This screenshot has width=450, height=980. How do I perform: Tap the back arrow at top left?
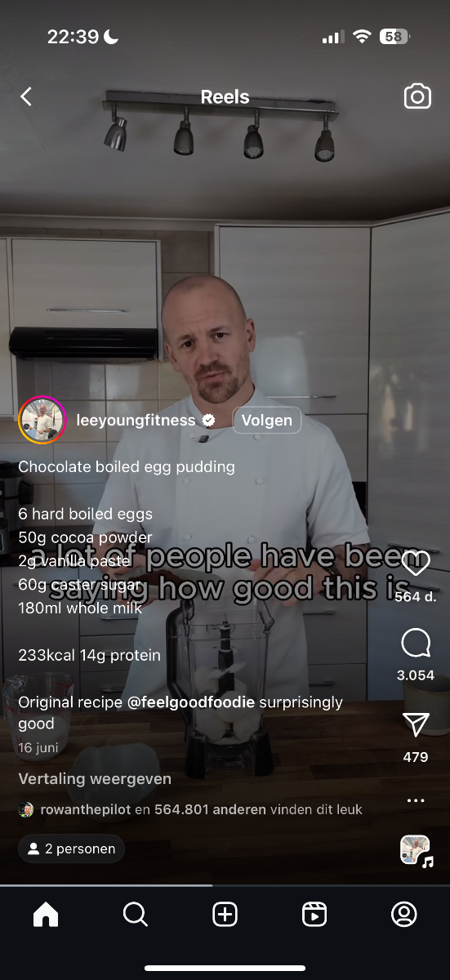tap(26, 96)
